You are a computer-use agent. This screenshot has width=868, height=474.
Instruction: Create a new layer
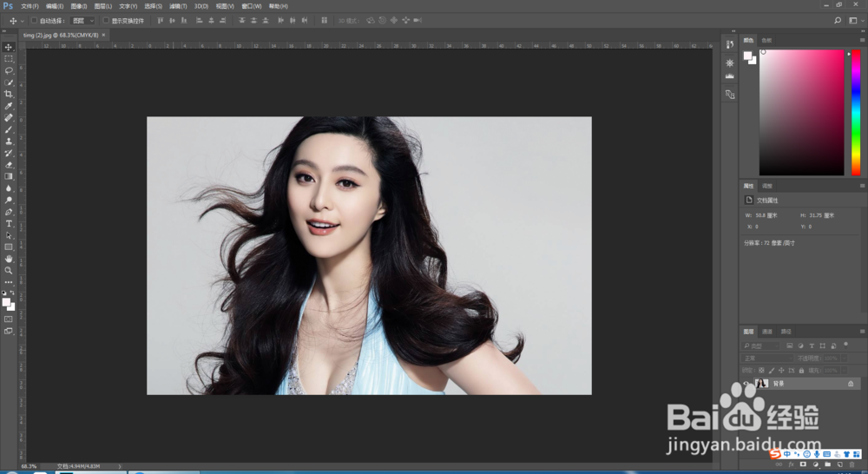pos(839,464)
